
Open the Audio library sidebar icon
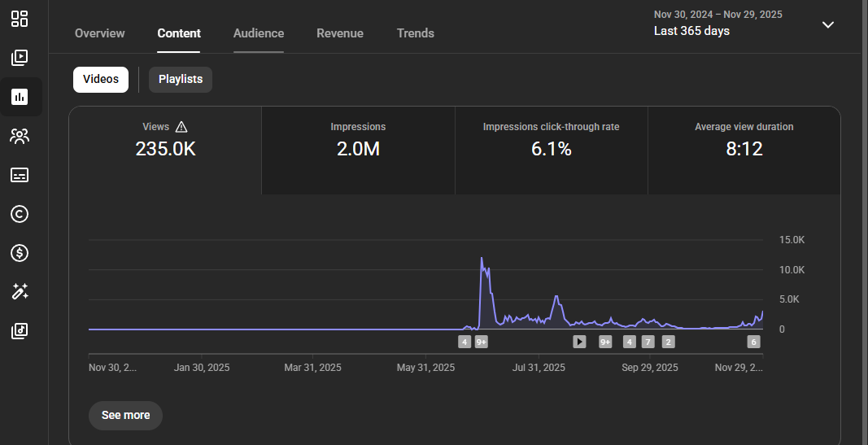(20, 330)
